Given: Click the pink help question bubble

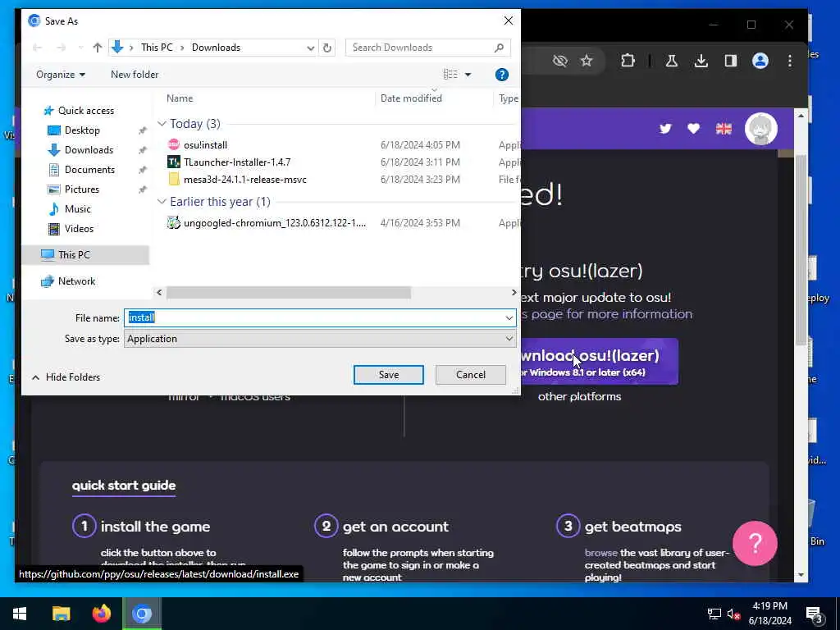Looking at the screenshot, I should (755, 543).
